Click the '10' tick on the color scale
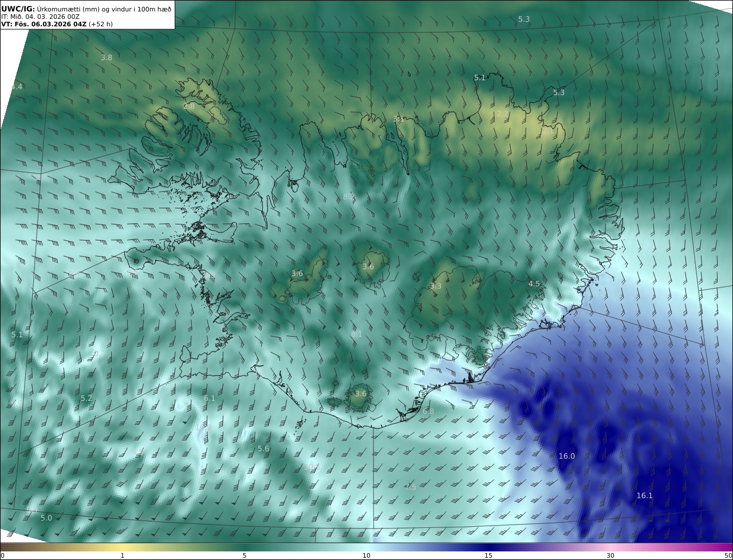This screenshot has width=733, height=560. pos(366,555)
